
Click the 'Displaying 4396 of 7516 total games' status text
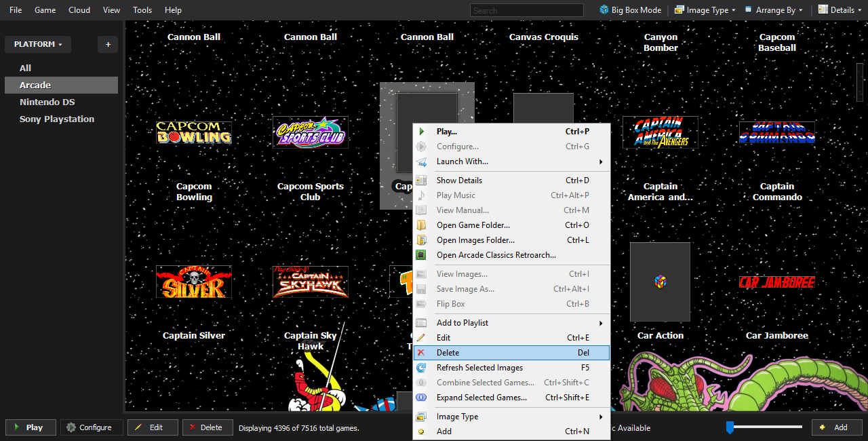point(299,428)
